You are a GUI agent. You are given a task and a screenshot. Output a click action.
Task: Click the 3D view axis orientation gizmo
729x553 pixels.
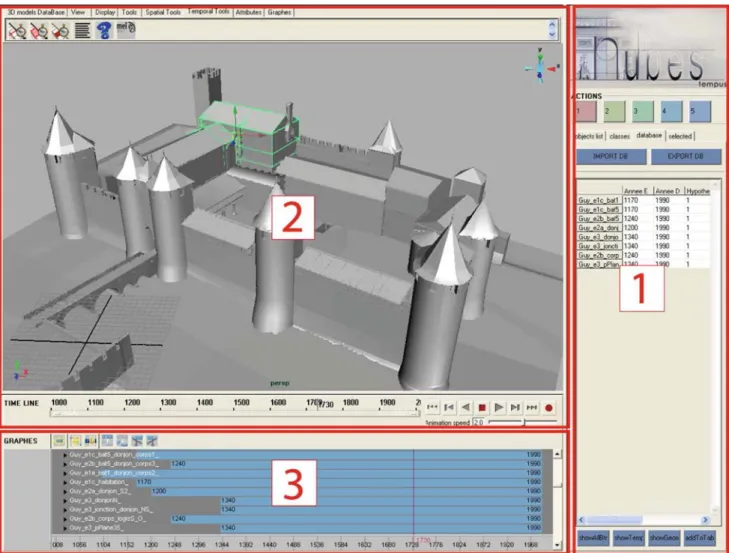click(541, 66)
